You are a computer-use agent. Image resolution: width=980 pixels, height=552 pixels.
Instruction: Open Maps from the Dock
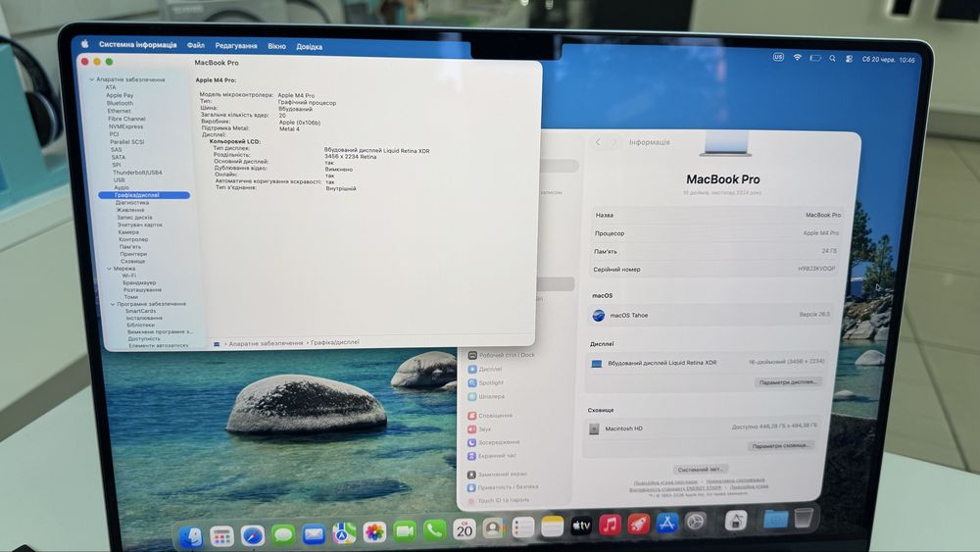(344, 533)
